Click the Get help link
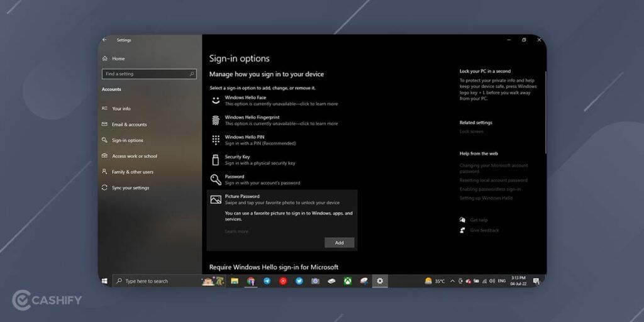Screen dimensions: 644x322 [479, 220]
